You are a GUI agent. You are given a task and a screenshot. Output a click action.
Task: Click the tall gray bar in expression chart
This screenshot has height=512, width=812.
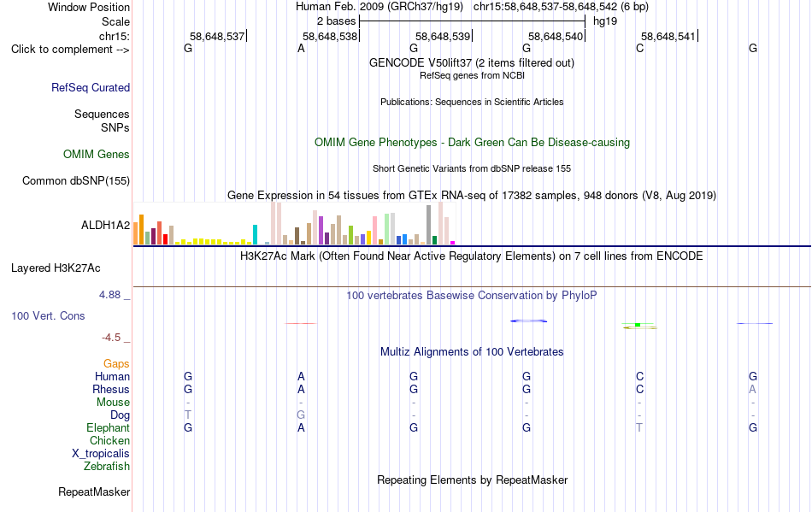click(429, 225)
